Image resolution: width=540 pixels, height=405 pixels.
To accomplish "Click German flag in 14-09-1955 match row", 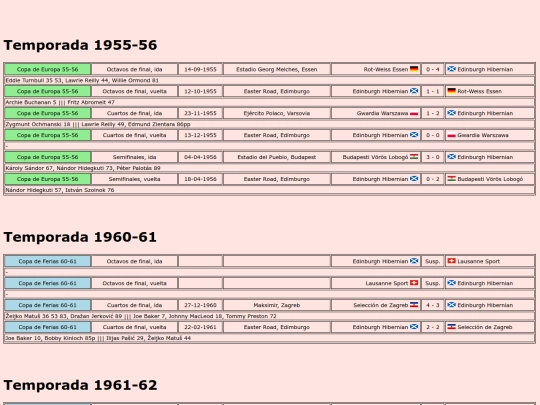I will coord(414,69).
